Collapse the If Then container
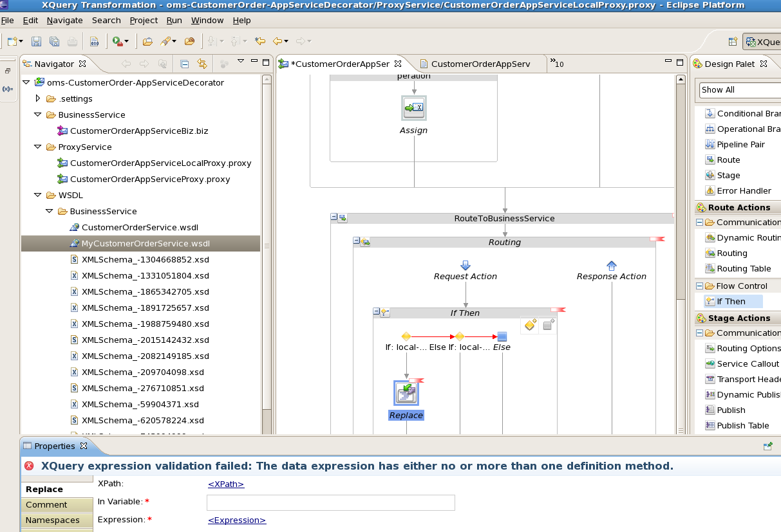 (377, 313)
